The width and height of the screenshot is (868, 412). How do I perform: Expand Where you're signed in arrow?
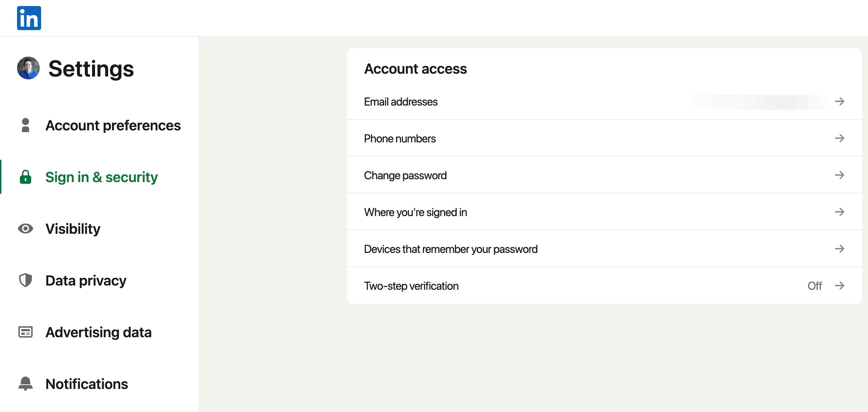(839, 212)
